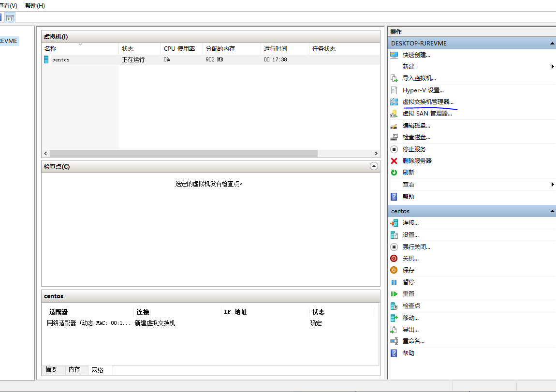Select the REVME server node in tree
Screen dimensions: 556x392
(x=9, y=41)
